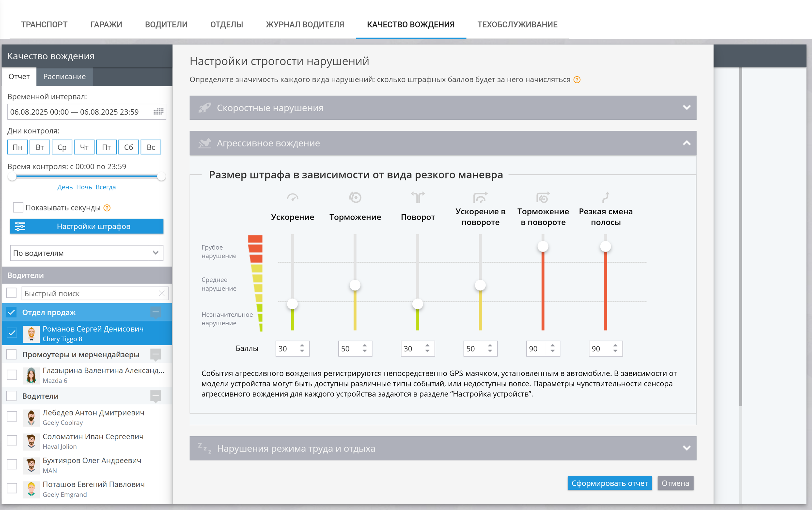The height and width of the screenshot is (510, 812).
Task: Open Журнал водителя top tab
Action: [x=305, y=24]
